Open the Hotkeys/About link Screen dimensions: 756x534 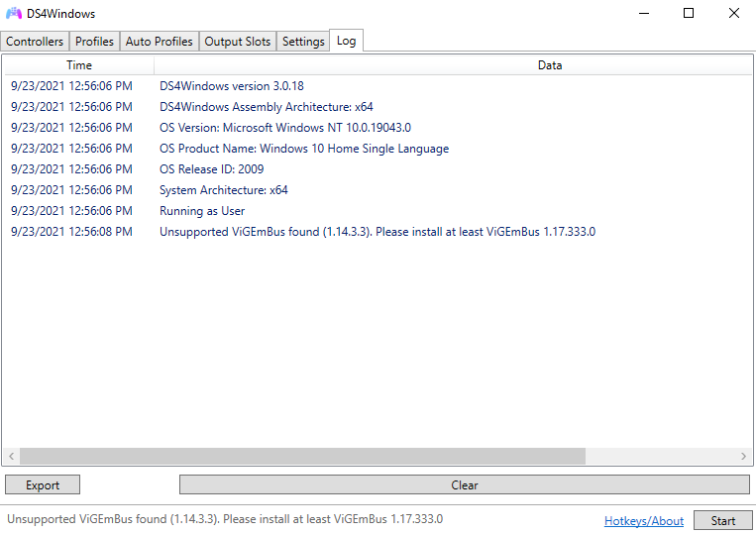tap(644, 521)
